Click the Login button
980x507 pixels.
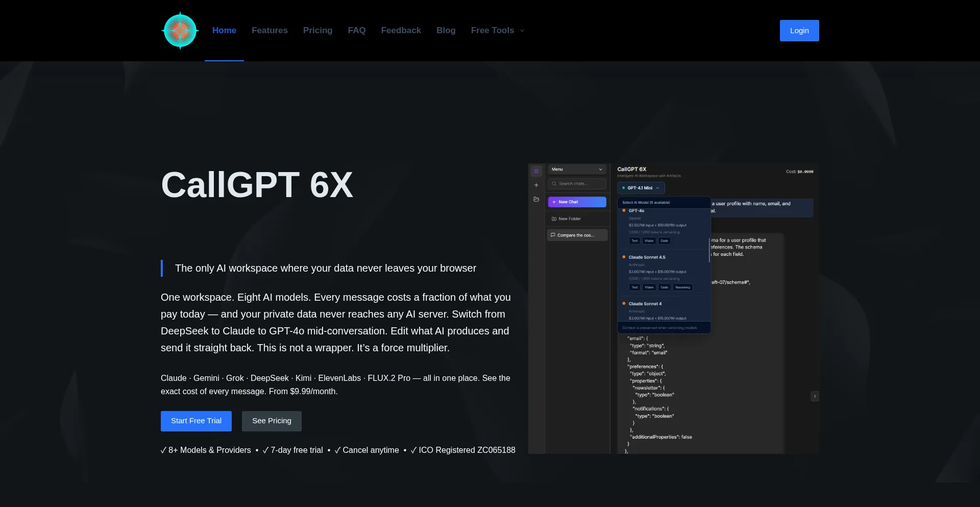point(799,31)
